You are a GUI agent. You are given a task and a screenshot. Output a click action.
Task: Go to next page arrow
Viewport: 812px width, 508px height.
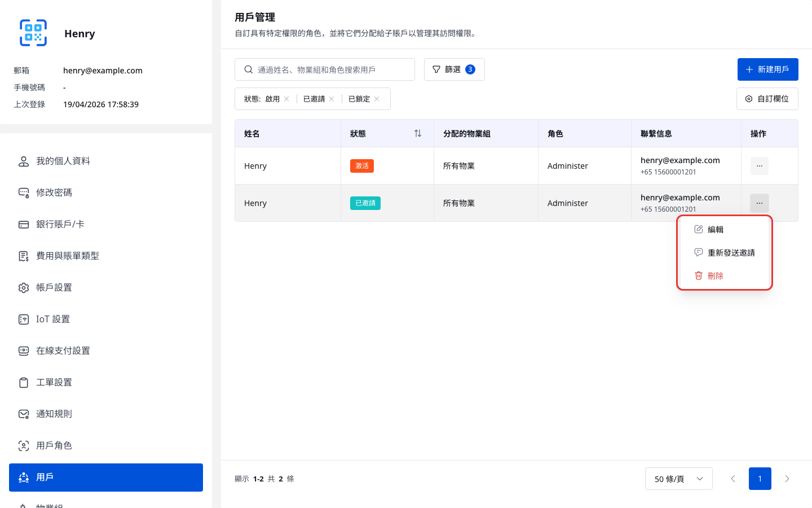pyautogui.click(x=787, y=479)
